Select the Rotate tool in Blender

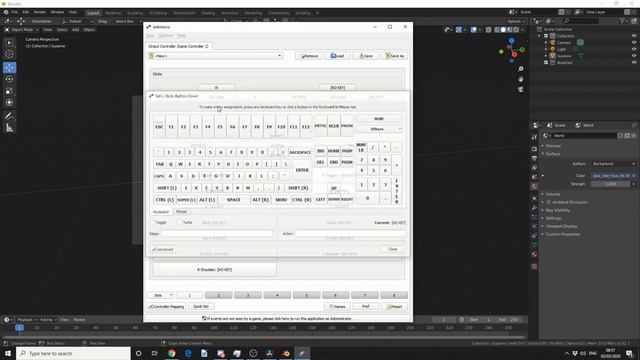9,79
